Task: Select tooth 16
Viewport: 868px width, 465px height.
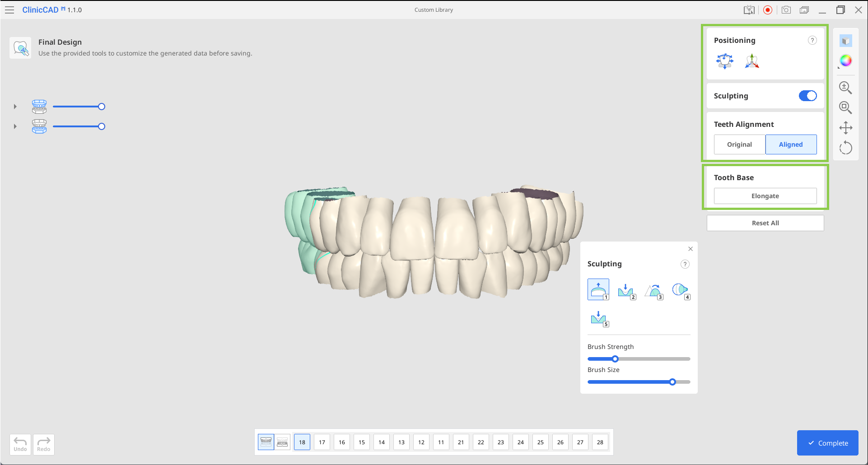Action: pyautogui.click(x=342, y=442)
